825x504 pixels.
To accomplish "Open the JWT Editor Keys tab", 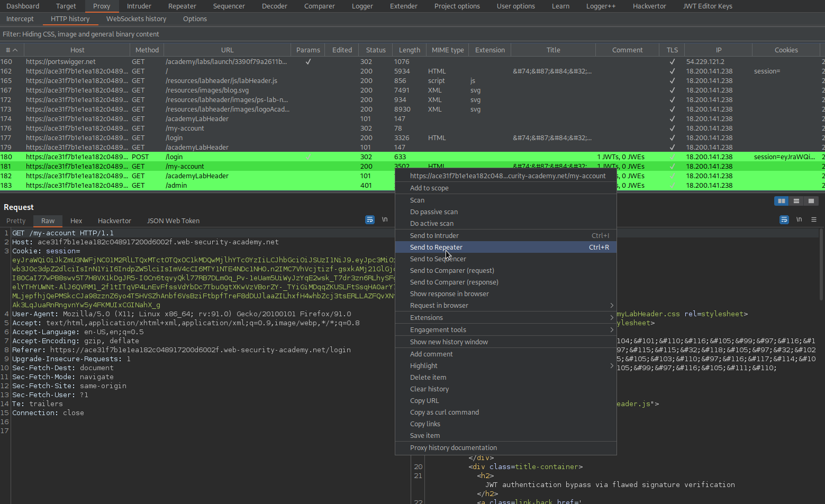I will tap(708, 6).
